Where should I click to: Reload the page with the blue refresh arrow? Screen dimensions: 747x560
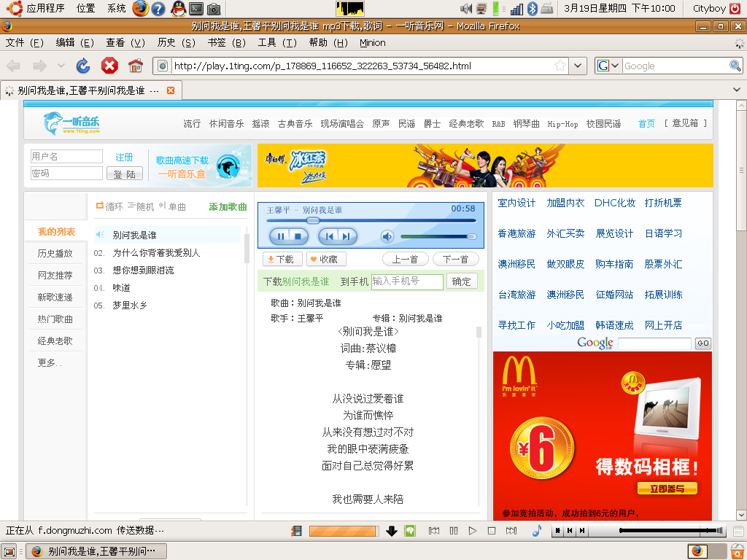coord(83,66)
